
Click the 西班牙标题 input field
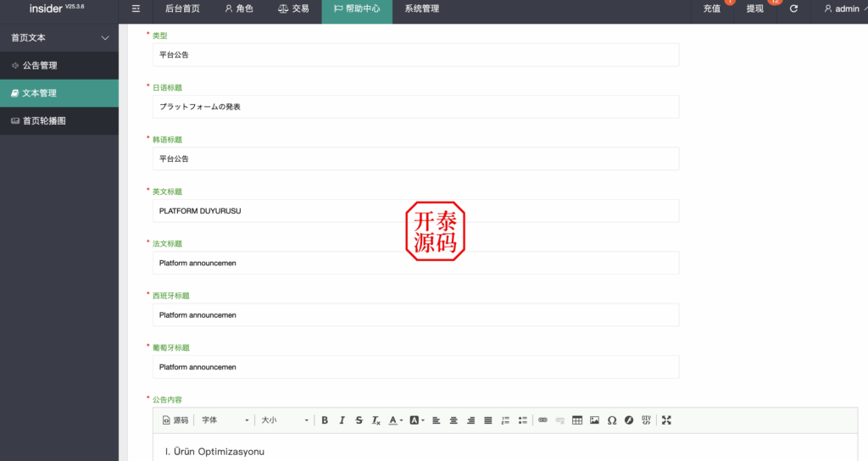click(x=415, y=315)
